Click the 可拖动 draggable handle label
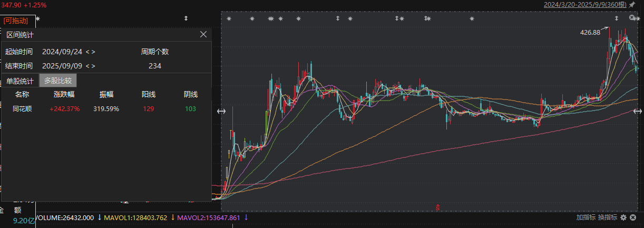 pos(16,21)
